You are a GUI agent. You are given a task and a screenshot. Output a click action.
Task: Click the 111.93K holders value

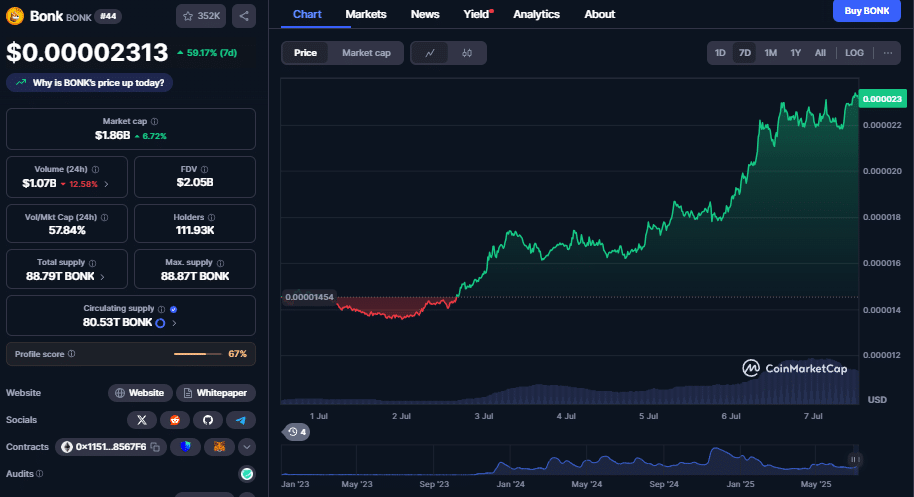coord(195,231)
